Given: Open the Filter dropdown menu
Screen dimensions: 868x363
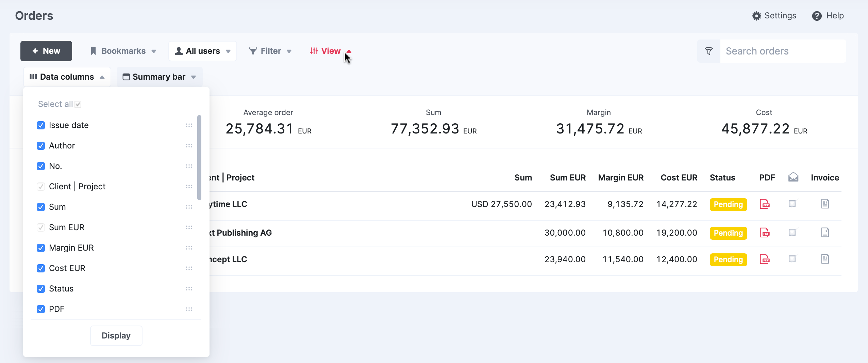Looking at the screenshot, I should click(270, 51).
